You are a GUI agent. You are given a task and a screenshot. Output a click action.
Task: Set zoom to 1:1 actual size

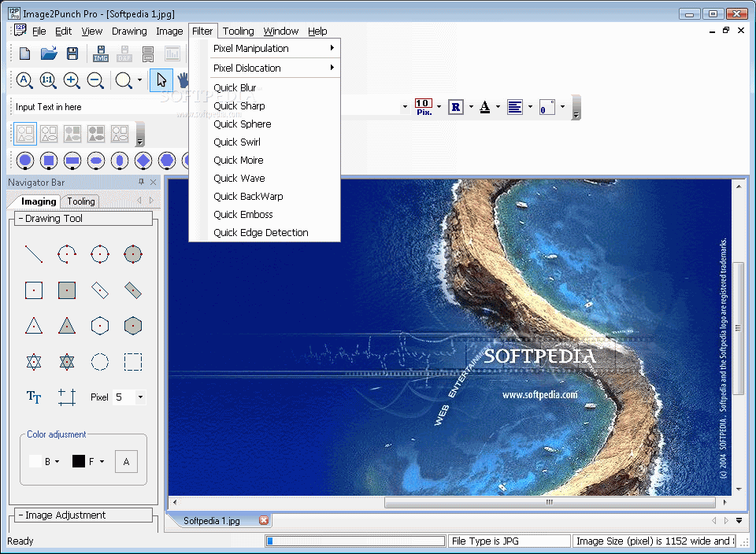pyautogui.click(x=48, y=80)
